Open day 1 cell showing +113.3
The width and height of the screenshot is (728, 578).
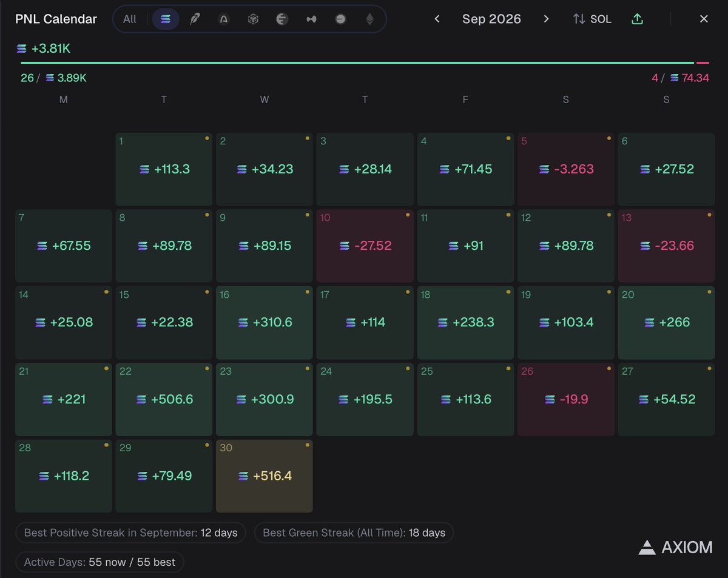[x=164, y=169]
